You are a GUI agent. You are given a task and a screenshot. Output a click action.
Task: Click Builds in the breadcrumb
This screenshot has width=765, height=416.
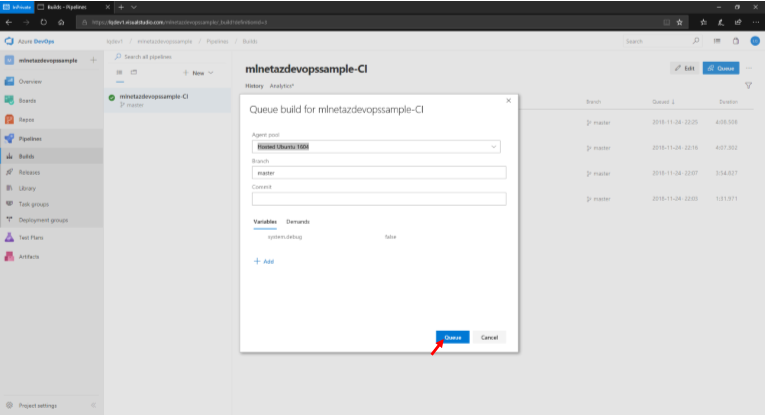pyautogui.click(x=250, y=41)
